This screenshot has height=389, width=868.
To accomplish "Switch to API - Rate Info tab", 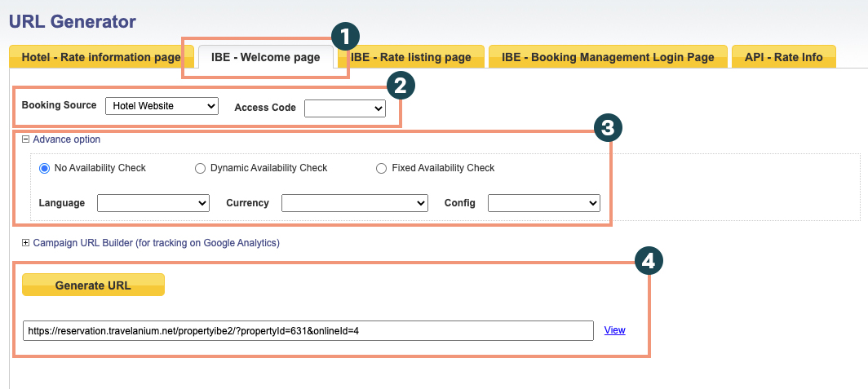I will point(783,57).
